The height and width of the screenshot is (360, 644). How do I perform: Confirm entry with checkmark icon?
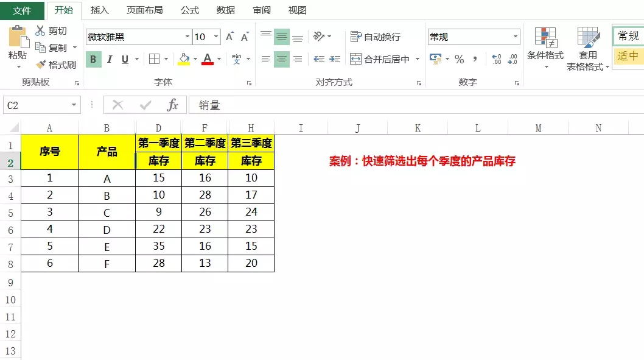pos(145,105)
